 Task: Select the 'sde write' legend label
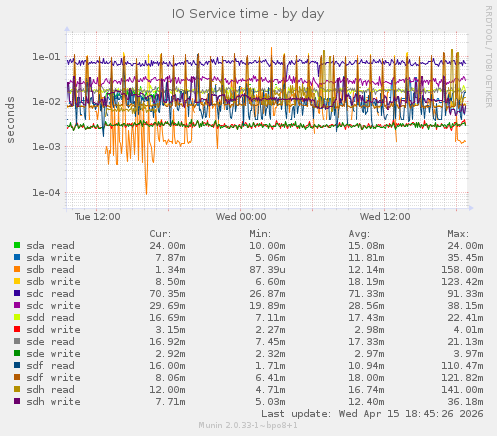point(53,354)
